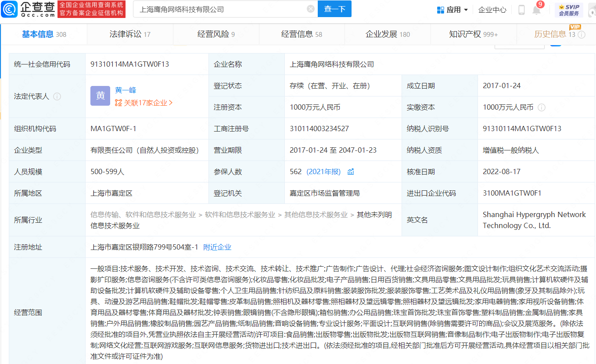
Task: Click the building icon beside 2021年报
Action: pos(350,171)
